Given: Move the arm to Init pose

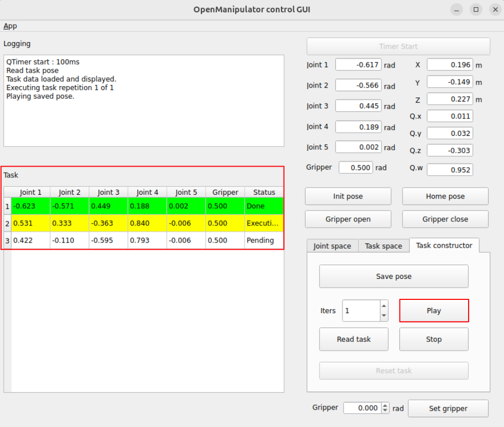Looking at the screenshot, I should (x=348, y=196).
